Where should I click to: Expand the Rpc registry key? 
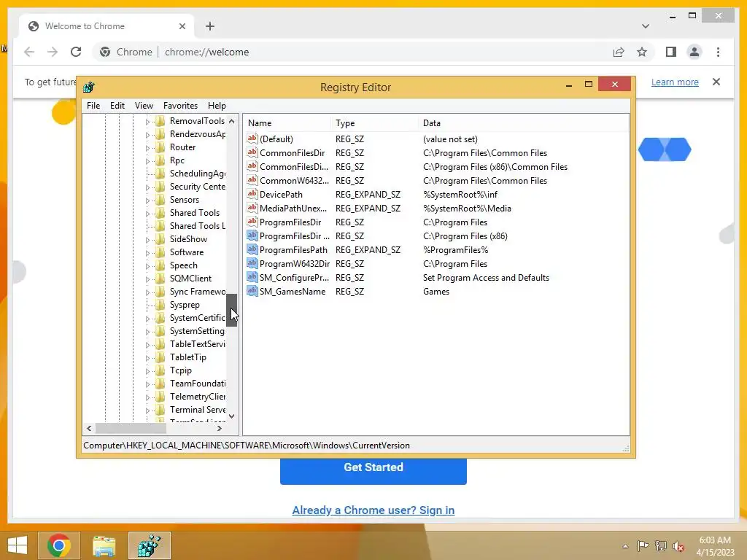coord(147,161)
